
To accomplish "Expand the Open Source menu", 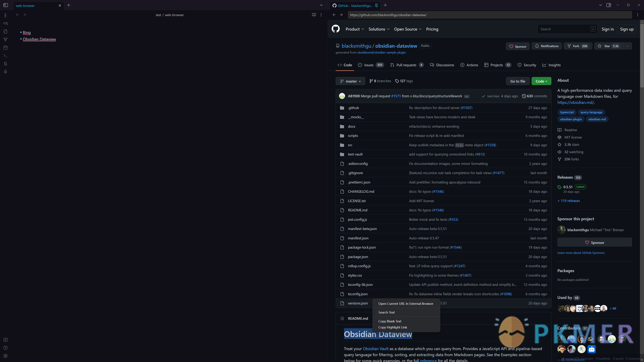I will 407,29.
